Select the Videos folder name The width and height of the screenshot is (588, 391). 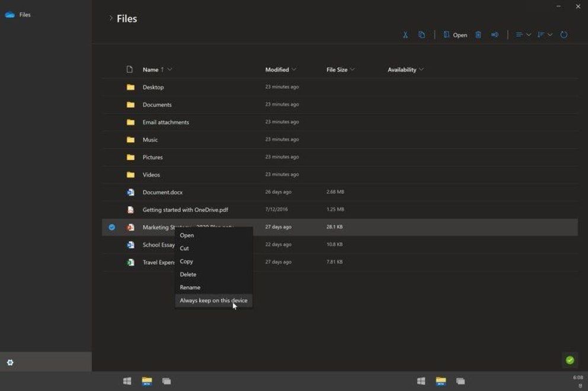(151, 175)
